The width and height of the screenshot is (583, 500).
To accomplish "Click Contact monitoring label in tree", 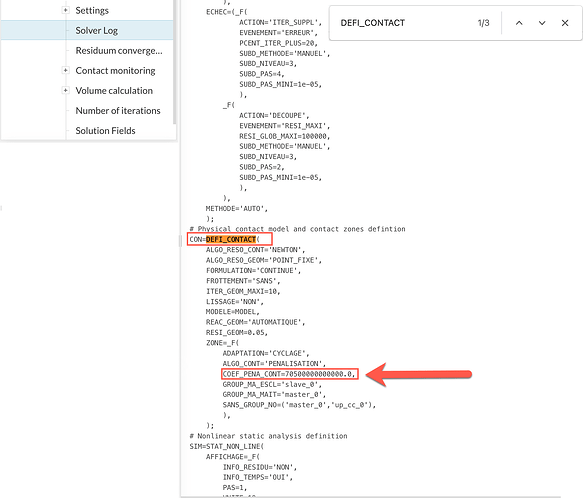I will (115, 71).
